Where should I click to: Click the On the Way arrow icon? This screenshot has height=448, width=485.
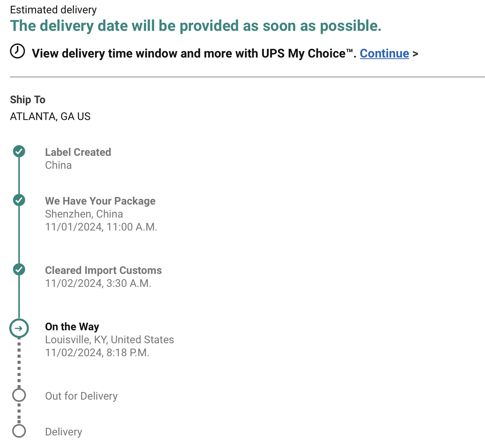19,328
